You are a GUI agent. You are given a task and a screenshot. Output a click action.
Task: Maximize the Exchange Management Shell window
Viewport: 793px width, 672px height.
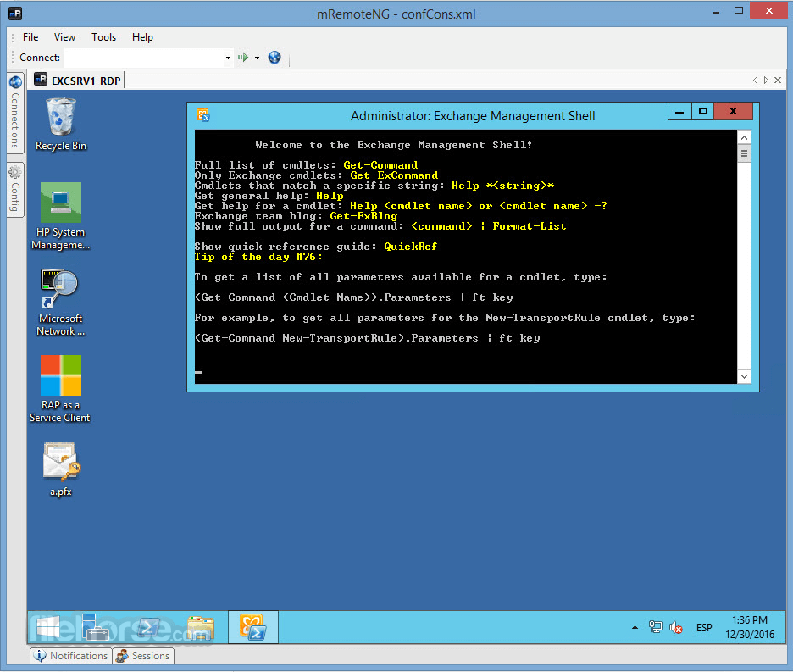pos(702,111)
